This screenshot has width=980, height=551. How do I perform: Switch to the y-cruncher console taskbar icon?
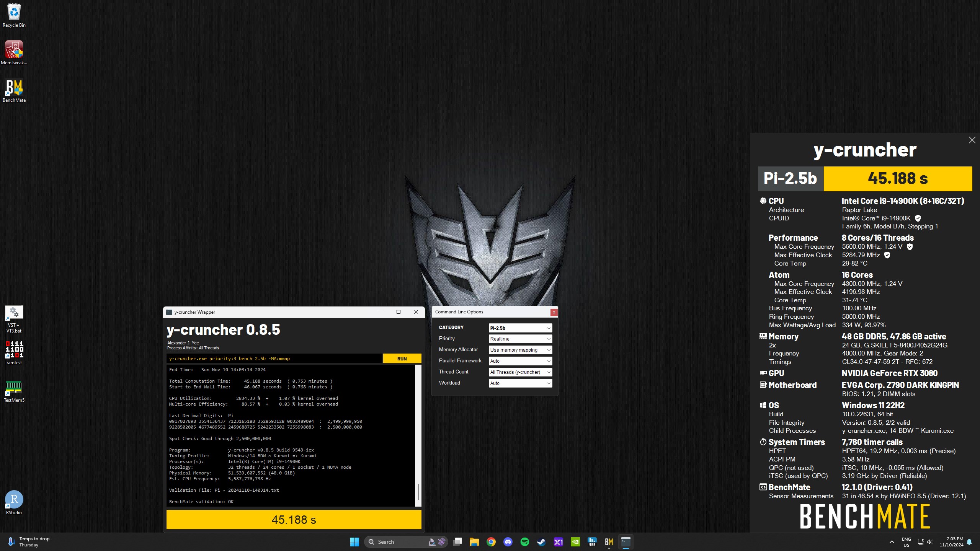click(626, 542)
